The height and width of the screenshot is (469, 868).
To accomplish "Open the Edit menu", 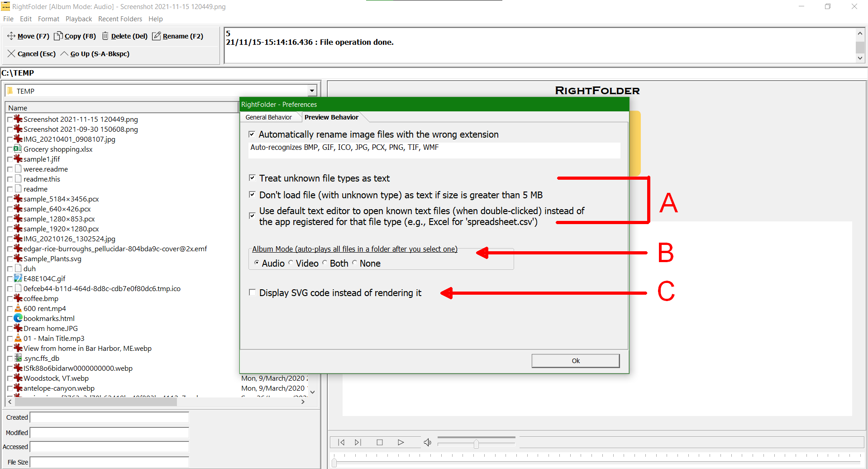I will tap(26, 19).
